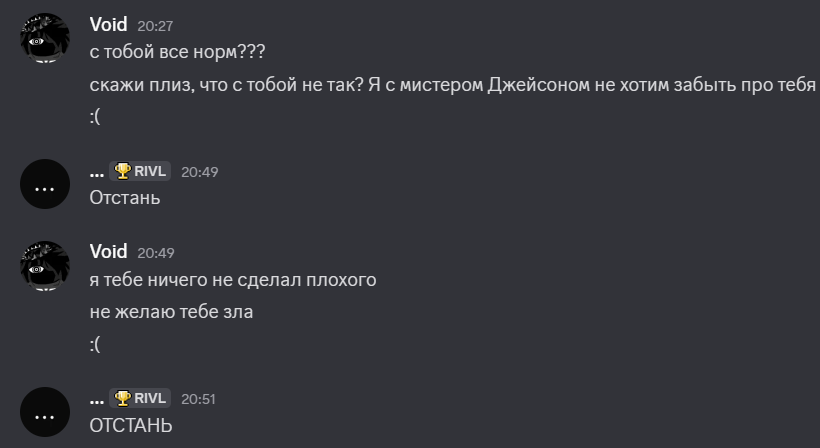The height and width of the screenshot is (448, 820).
Task: Click the message "не желаю тебе зла"
Action: point(171,312)
